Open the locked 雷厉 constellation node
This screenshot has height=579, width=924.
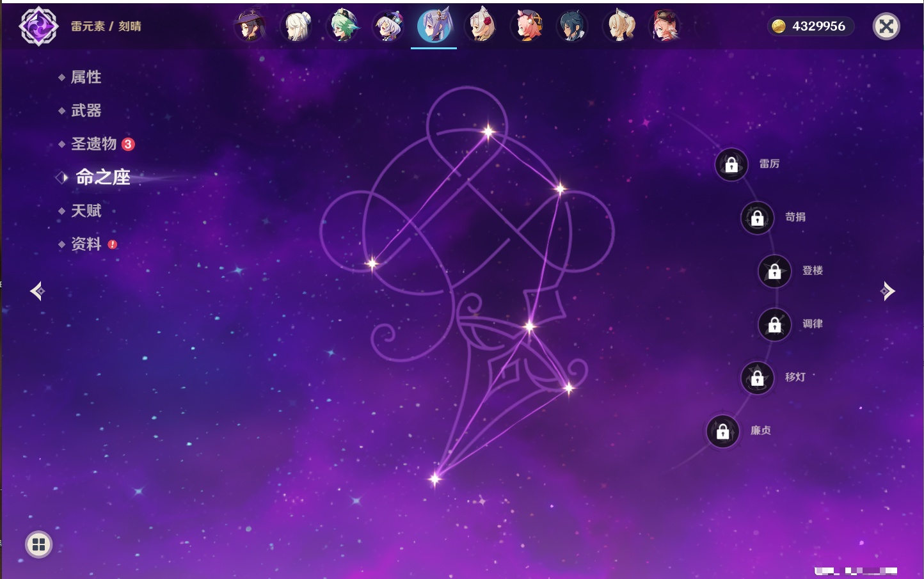pos(731,164)
